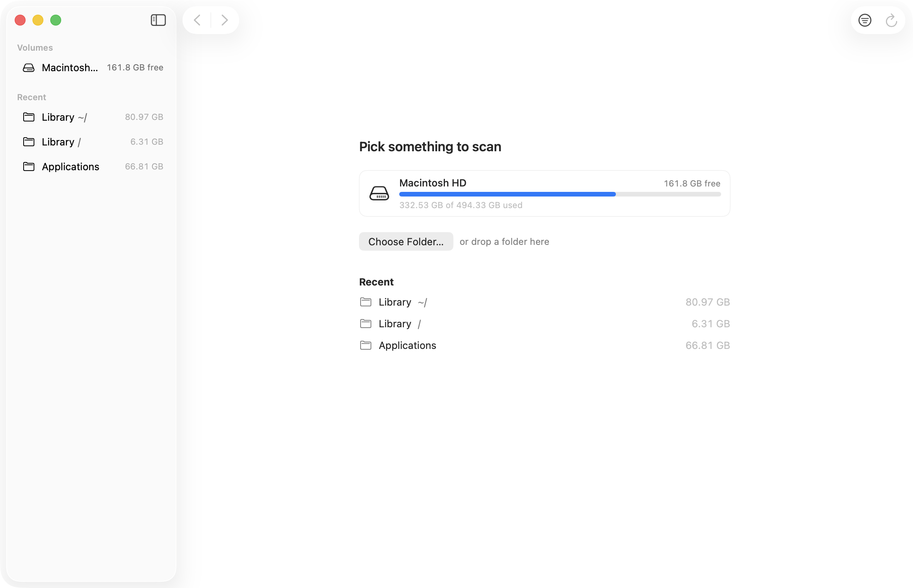Click "80.97 GB" in the sidebar
Image resolution: width=913 pixels, height=588 pixels.
click(144, 117)
